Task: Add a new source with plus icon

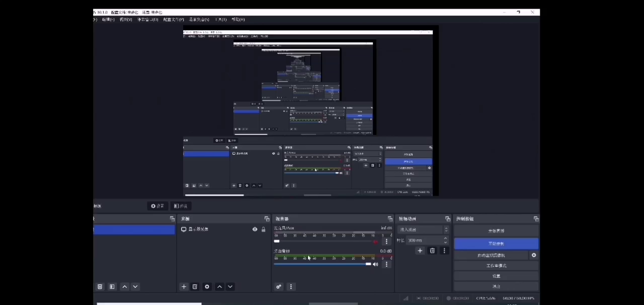Action: pyautogui.click(x=184, y=286)
